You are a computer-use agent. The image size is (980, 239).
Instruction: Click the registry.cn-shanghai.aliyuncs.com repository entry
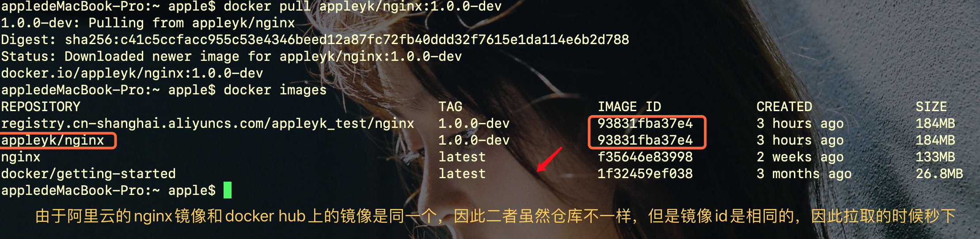(208, 123)
